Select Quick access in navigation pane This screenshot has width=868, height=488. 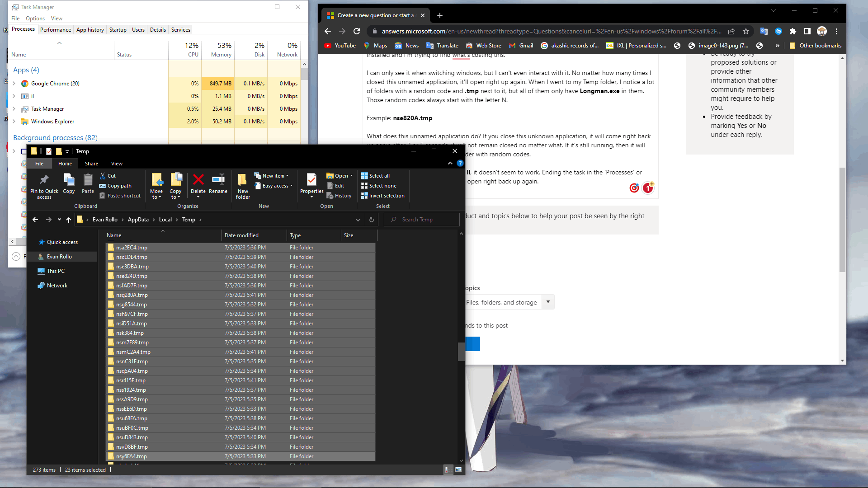(62, 242)
